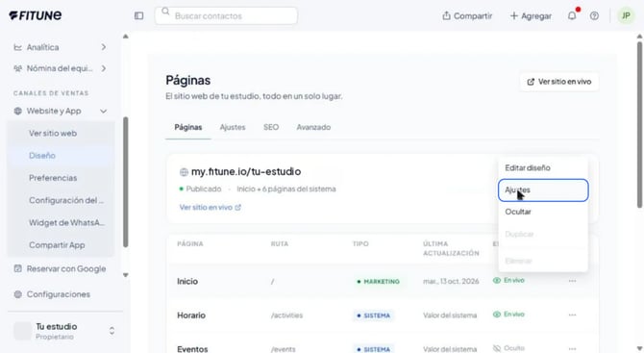This screenshot has width=644, height=353.
Task: Click the Reservar con Google icon
Action: click(x=17, y=268)
